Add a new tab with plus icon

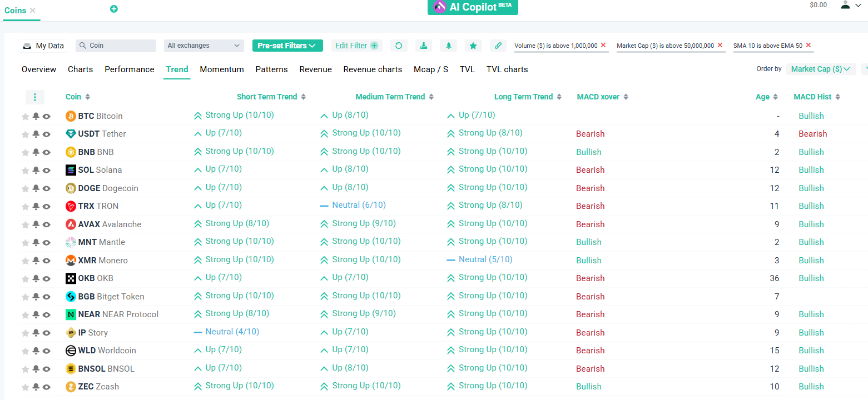coord(114,9)
